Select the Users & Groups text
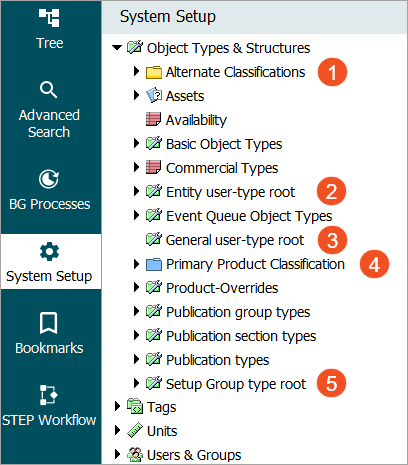 [x=194, y=455]
